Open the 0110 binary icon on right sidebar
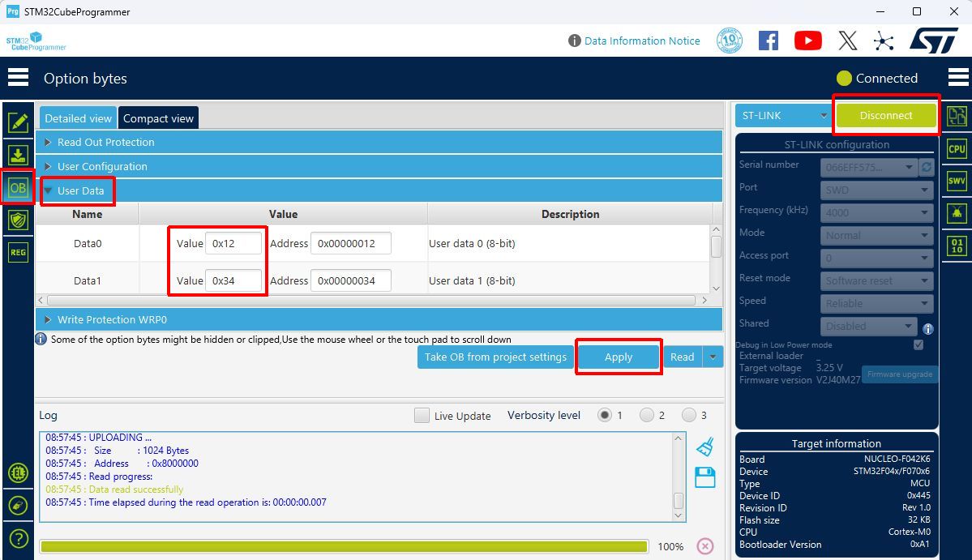The width and height of the screenshot is (972, 560). point(957,246)
